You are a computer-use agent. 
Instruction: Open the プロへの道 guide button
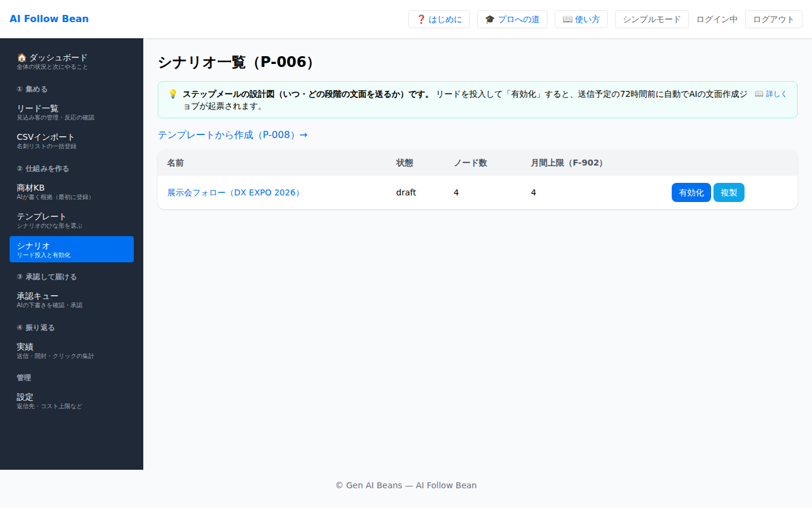[x=512, y=19]
